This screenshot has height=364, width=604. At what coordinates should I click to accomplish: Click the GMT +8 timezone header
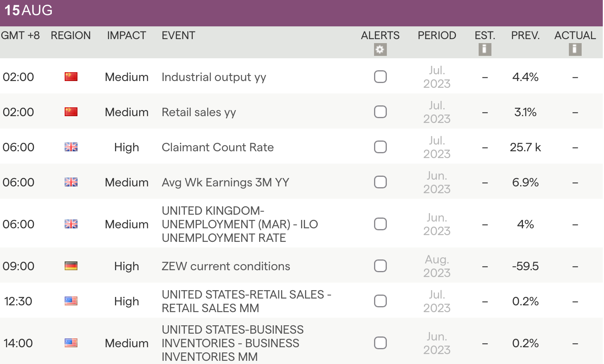pos(20,36)
